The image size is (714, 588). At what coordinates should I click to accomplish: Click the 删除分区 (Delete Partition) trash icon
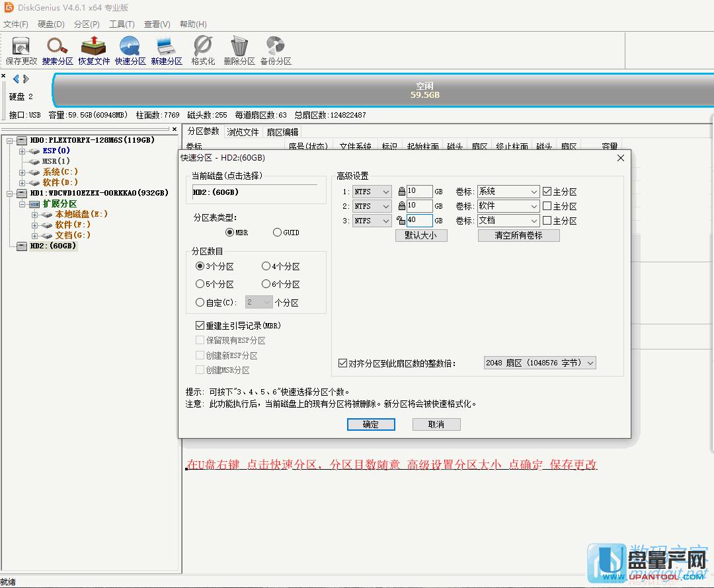pyautogui.click(x=239, y=48)
